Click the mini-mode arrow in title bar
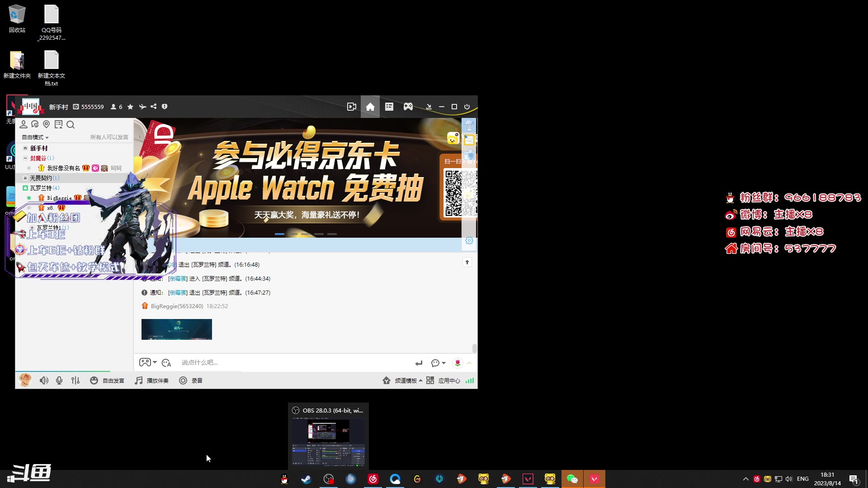This screenshot has width=868, height=488. tap(429, 107)
